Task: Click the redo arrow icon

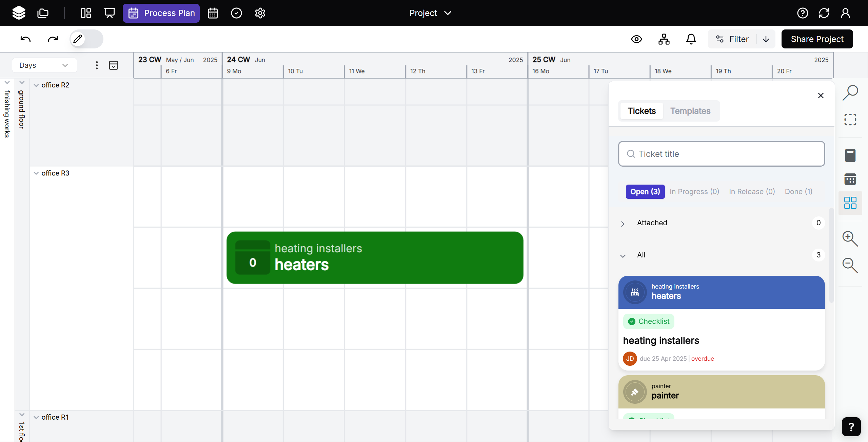Action: [x=53, y=39]
